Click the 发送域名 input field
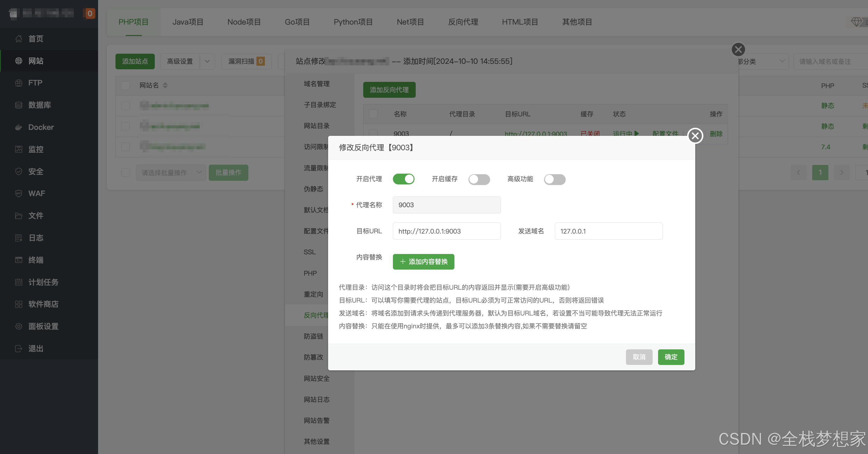The width and height of the screenshot is (868, 454). pos(609,231)
